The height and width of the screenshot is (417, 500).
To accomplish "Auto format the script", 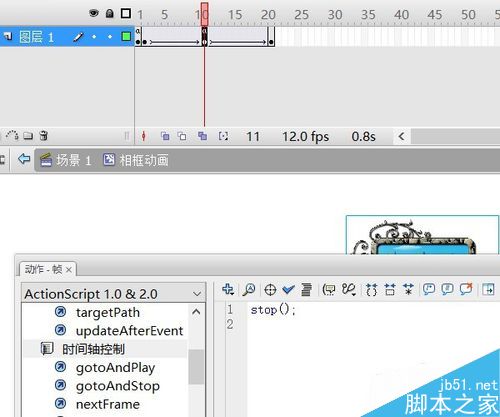I will (x=307, y=289).
